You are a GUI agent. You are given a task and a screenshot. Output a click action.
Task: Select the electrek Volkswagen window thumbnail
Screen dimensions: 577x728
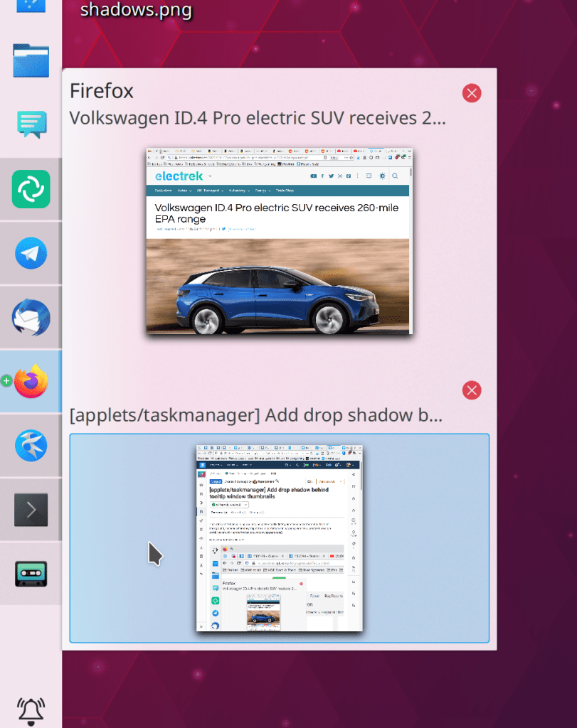pos(279,241)
